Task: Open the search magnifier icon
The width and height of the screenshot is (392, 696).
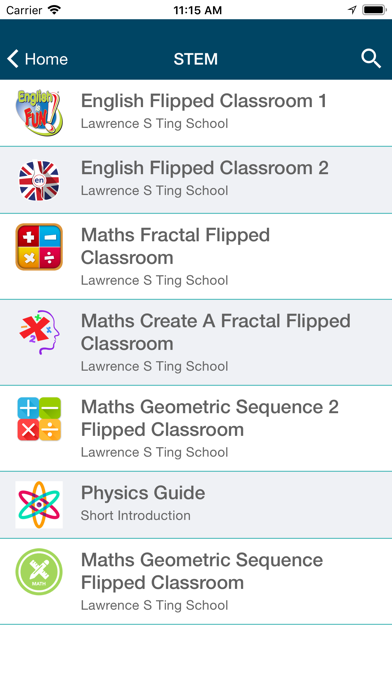Action: tap(371, 59)
